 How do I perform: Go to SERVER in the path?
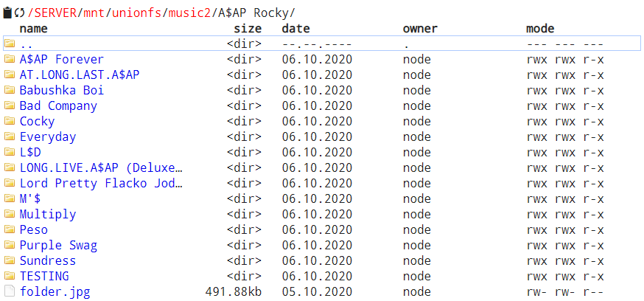coord(55,13)
